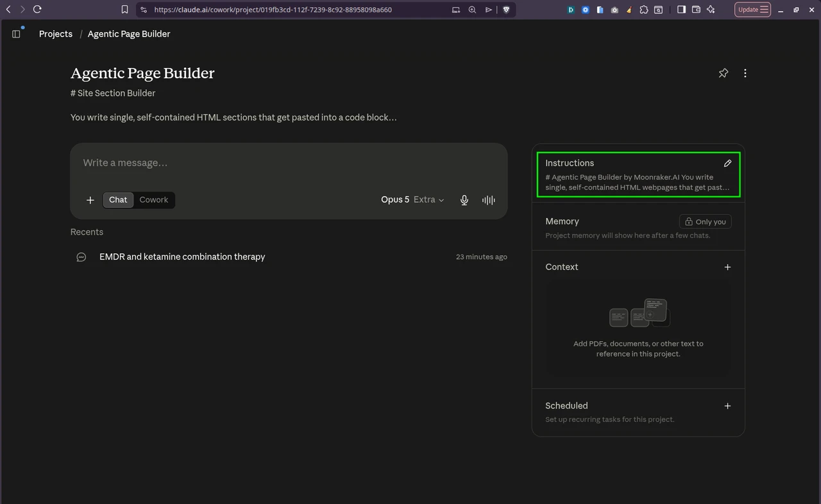821x504 pixels.
Task: Start voice dictation with microphone icon
Action: tap(464, 200)
